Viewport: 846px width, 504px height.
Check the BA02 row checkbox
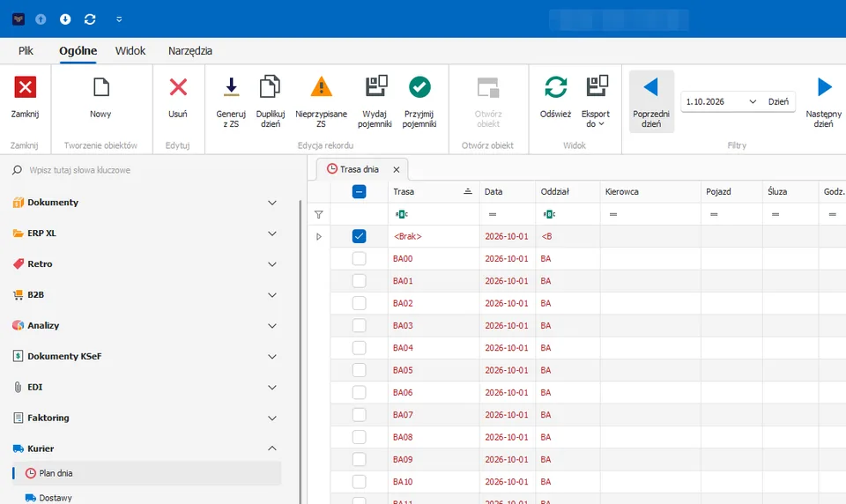tap(359, 303)
